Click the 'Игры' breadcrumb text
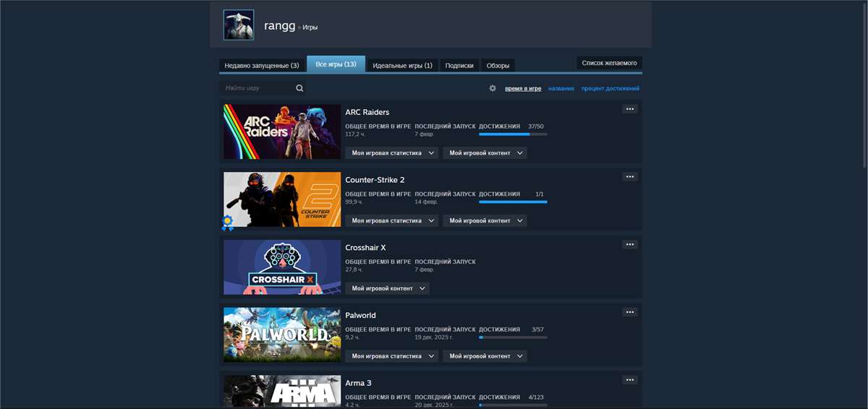 pos(310,27)
